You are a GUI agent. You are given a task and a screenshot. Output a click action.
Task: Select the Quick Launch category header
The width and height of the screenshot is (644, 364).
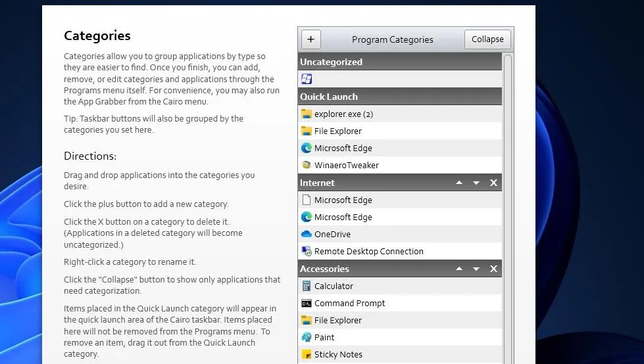click(x=400, y=97)
